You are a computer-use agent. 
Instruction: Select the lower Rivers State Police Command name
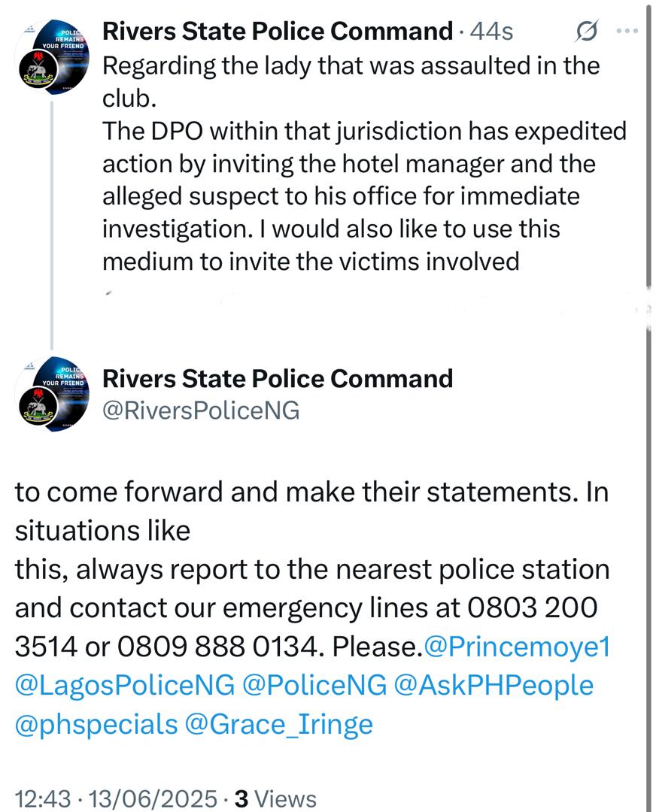[x=278, y=378]
